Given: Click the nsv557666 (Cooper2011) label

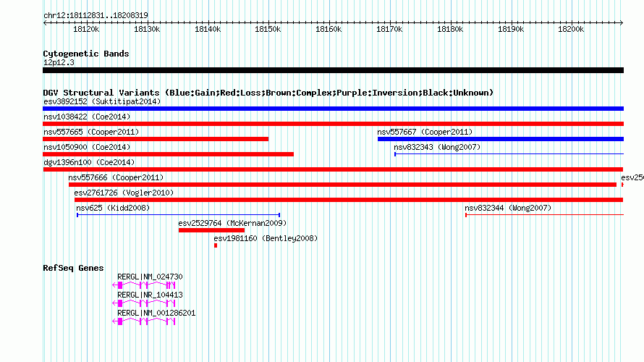Looking at the screenshot, I should coord(116,177).
